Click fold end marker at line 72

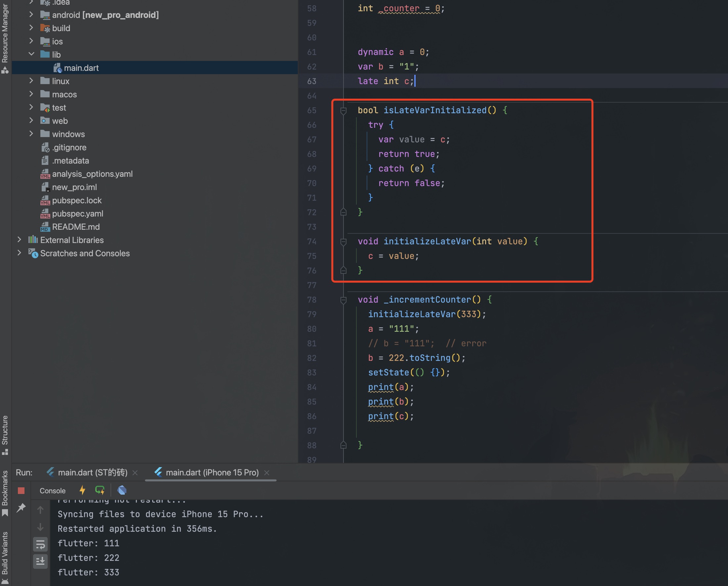click(x=343, y=212)
